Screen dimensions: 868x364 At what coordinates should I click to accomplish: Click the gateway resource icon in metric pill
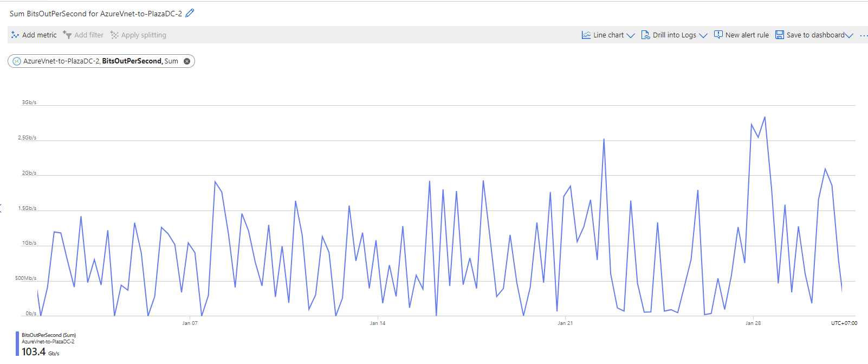pyautogui.click(x=17, y=61)
